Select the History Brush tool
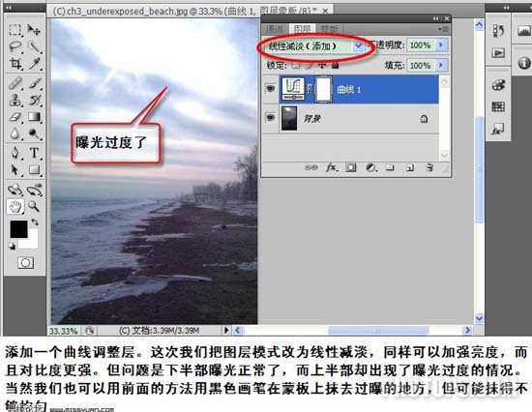This screenshot has height=412, width=532. click(x=34, y=101)
